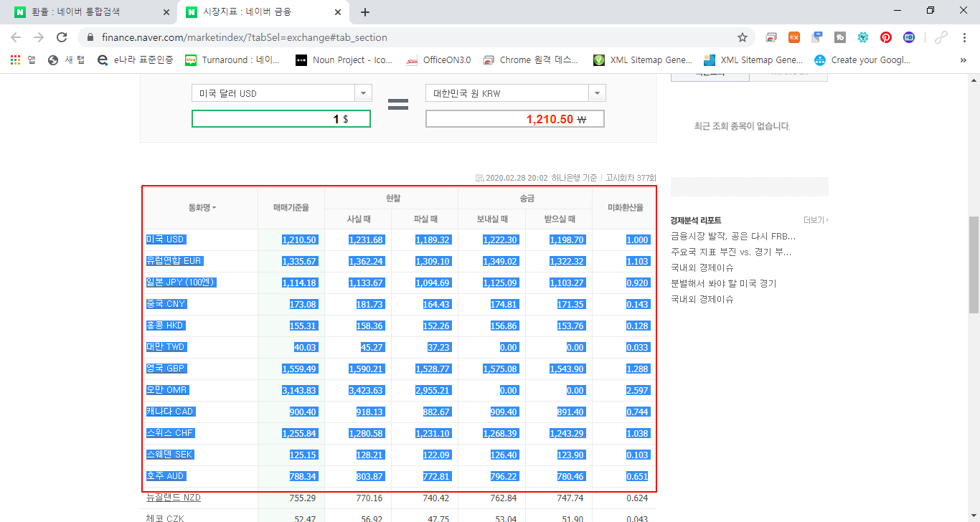Open the 스웨덴 SEK currency link
The width and height of the screenshot is (980, 522).
point(170,455)
